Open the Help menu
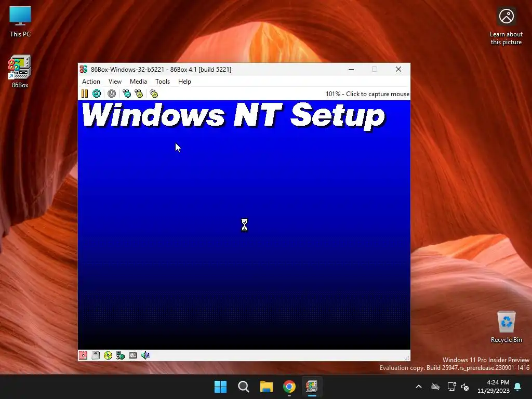This screenshot has width=532, height=399. 184,82
